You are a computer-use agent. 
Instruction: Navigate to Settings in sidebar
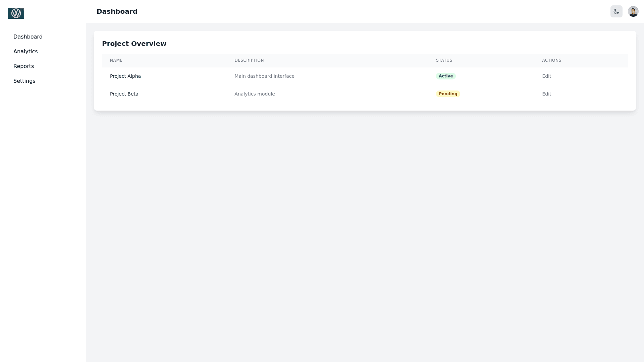coord(24,81)
